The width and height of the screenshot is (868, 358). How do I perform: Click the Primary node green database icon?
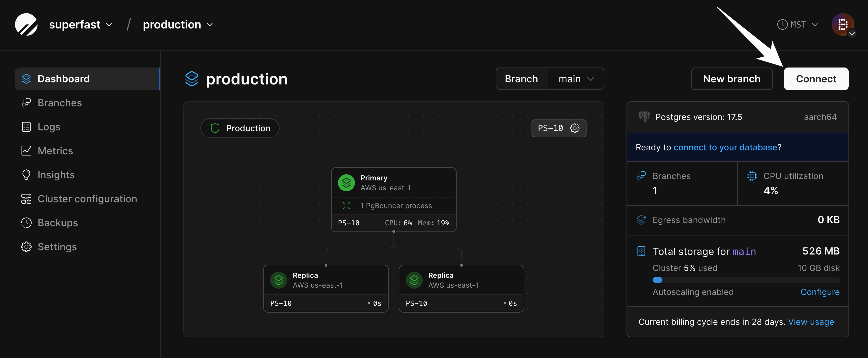pos(346,183)
